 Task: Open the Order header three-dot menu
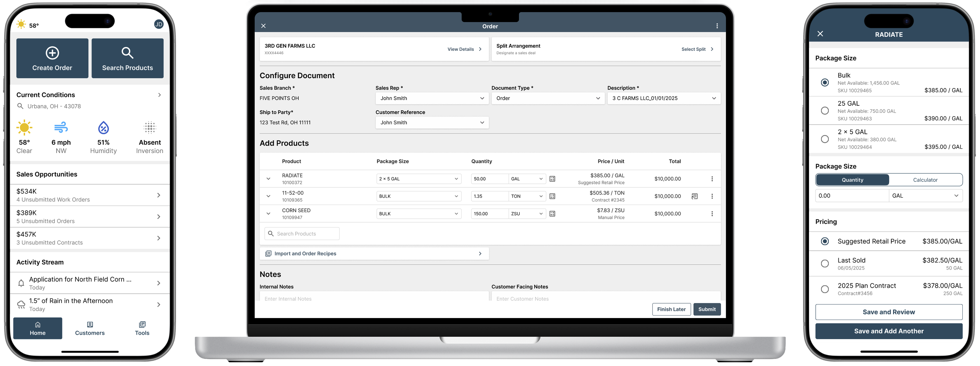click(x=717, y=26)
